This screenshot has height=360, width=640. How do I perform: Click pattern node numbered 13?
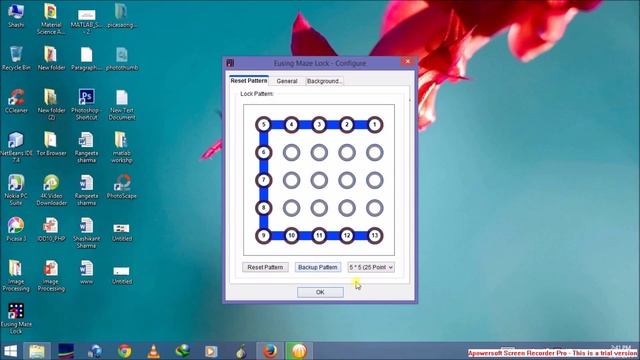click(375, 236)
